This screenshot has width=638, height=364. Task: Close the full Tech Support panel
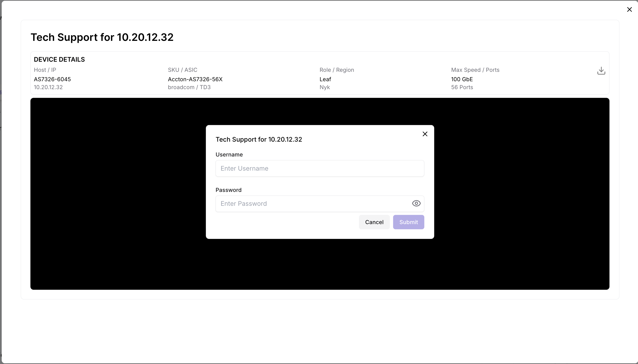coord(629,9)
